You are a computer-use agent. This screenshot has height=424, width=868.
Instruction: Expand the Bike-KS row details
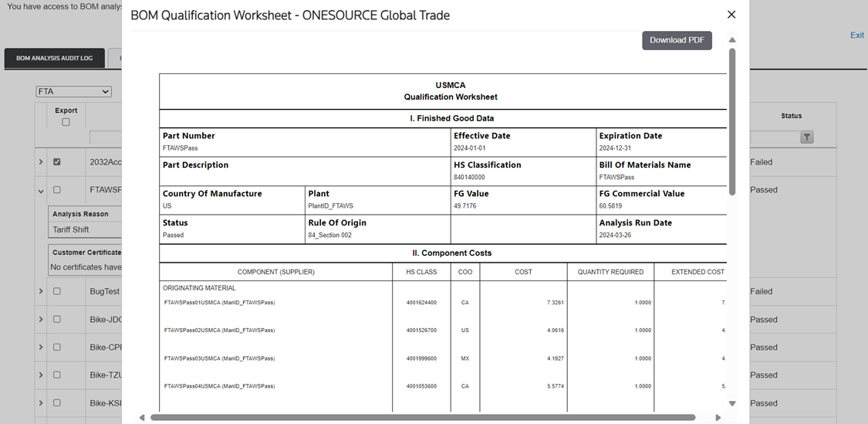41,402
